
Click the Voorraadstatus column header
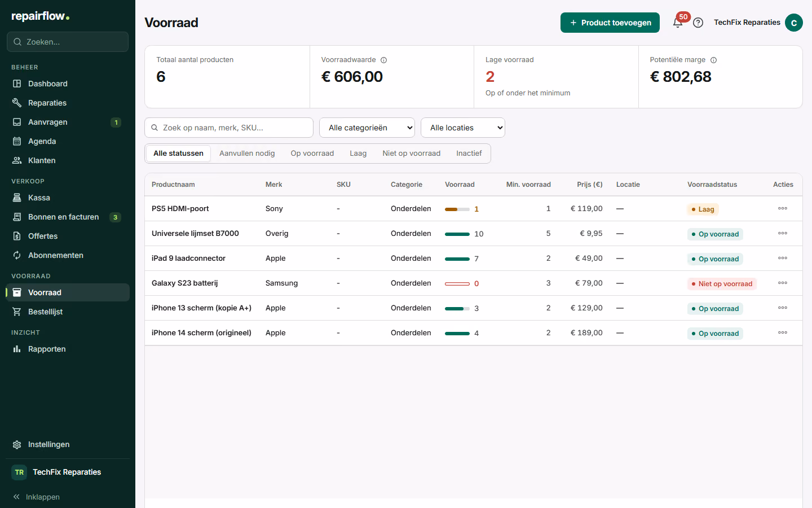pyautogui.click(x=712, y=185)
